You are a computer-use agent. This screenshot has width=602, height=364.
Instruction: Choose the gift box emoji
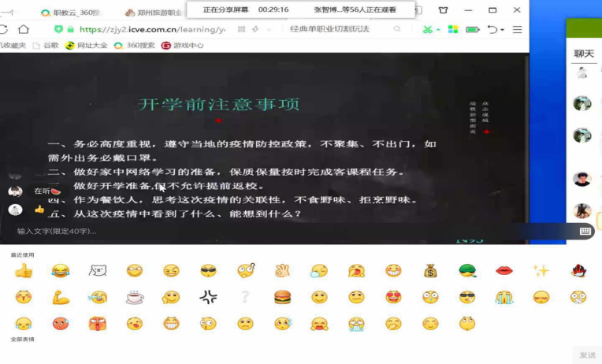pyautogui.click(x=98, y=323)
